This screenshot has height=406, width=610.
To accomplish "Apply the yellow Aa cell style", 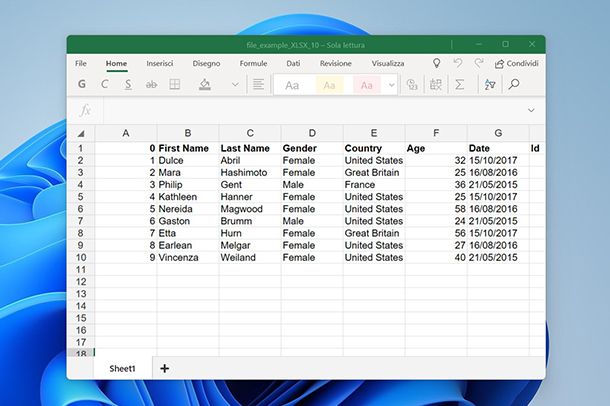I will click(329, 85).
